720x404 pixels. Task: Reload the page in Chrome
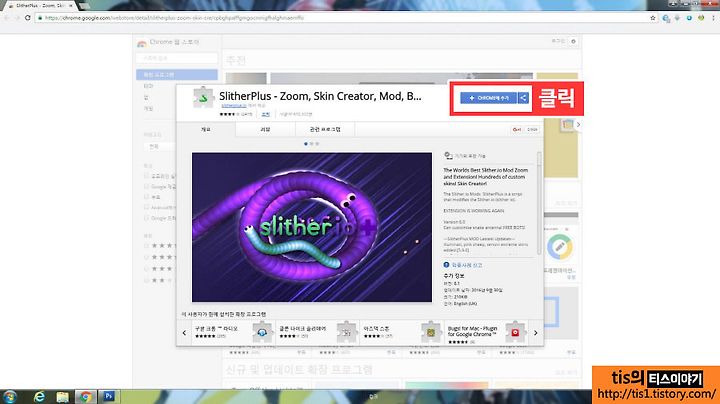(x=28, y=18)
